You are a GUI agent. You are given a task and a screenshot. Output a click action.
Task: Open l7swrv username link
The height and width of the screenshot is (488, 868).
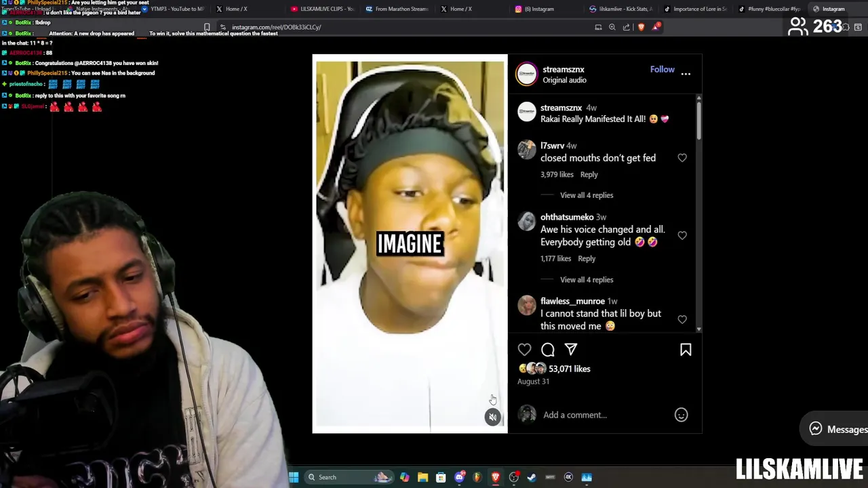552,146
